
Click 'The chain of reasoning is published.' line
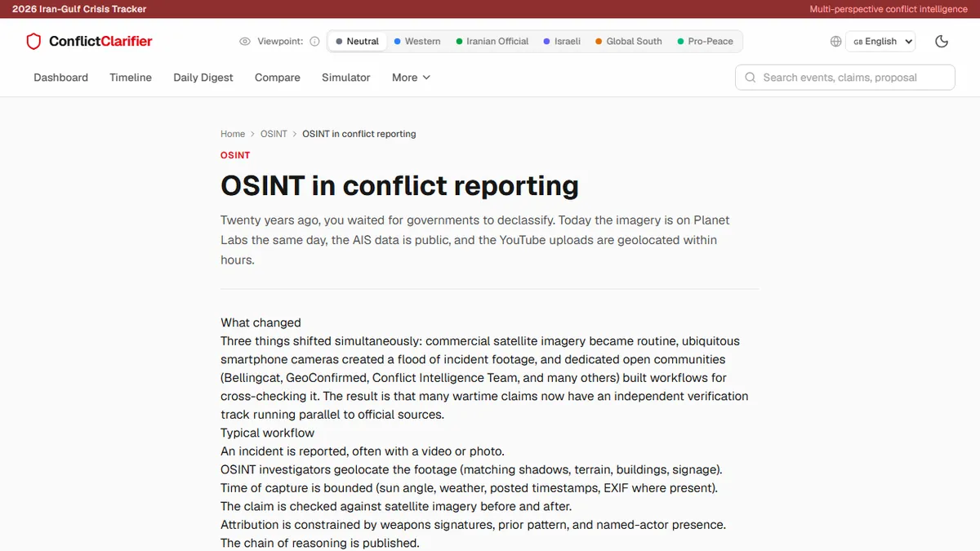[320, 543]
